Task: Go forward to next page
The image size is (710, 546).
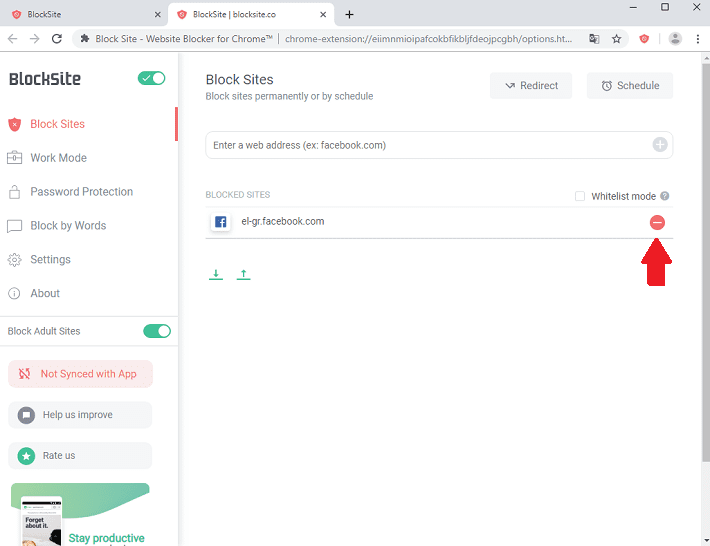Action: [x=34, y=39]
